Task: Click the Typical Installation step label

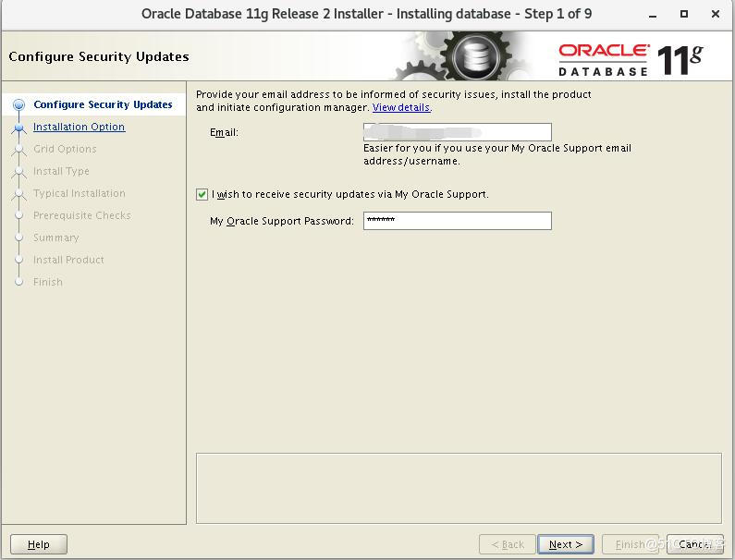Action: (80, 193)
